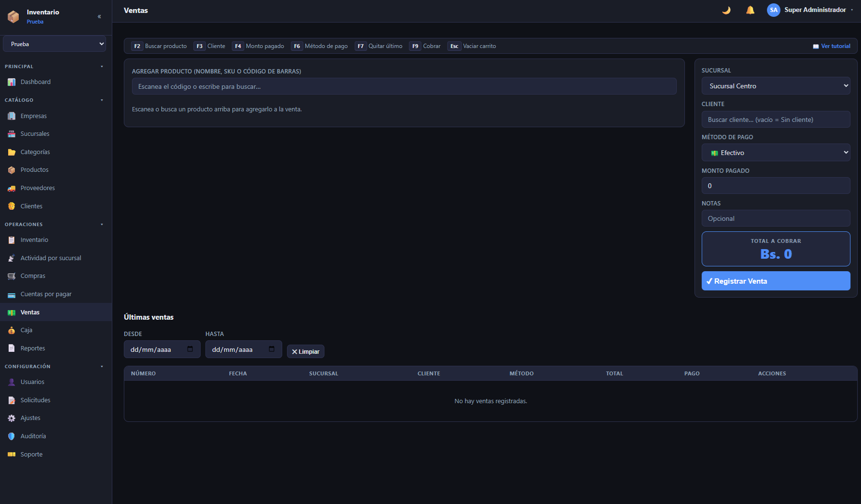The height and width of the screenshot is (504, 861).
Task: Open the Ver tutorial link
Action: point(831,46)
